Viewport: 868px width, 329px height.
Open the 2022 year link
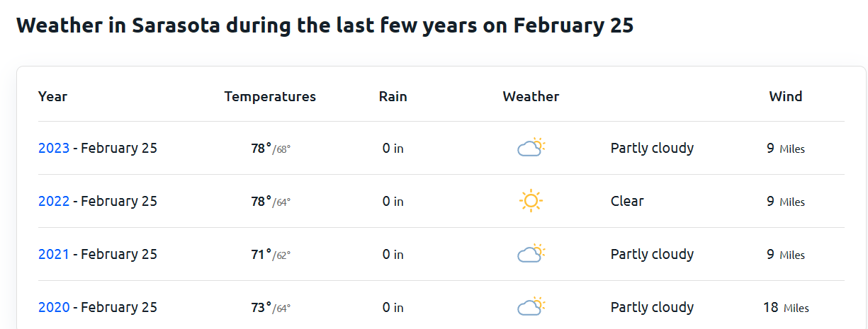(x=54, y=201)
